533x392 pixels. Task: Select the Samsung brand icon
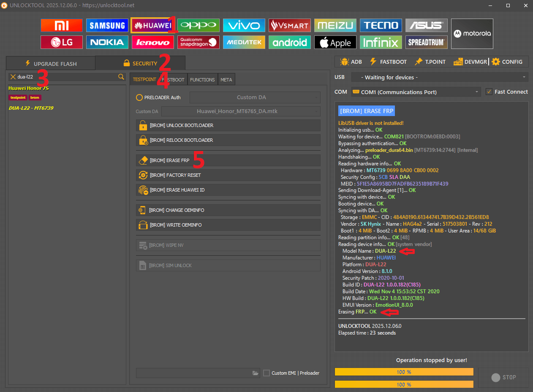(107, 26)
